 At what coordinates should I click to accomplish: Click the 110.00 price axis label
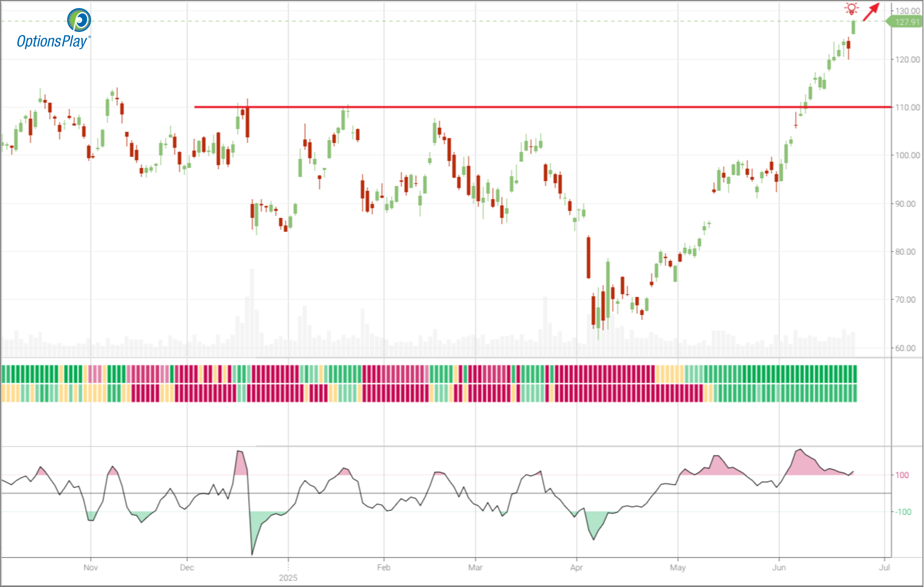[908, 107]
